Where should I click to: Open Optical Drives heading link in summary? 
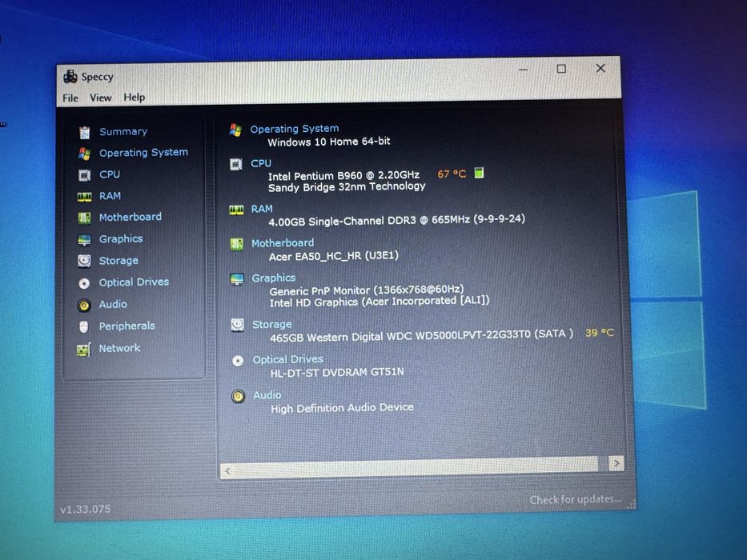pyautogui.click(x=287, y=359)
